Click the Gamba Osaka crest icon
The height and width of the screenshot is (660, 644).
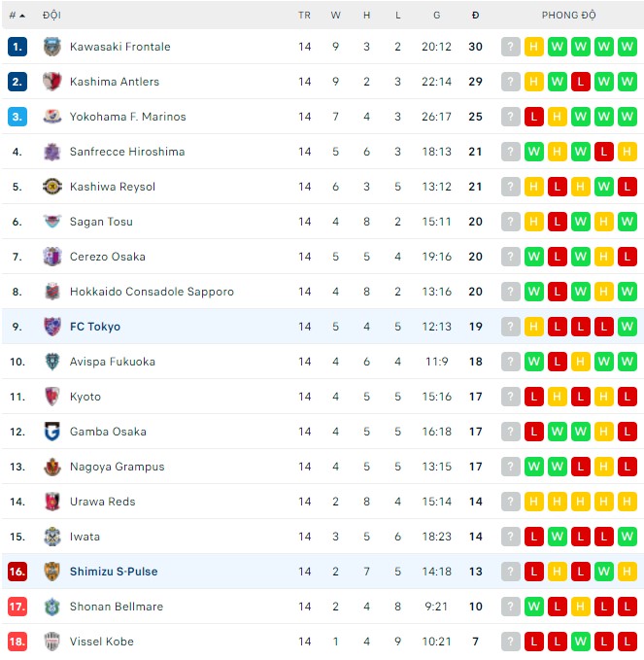pyautogui.click(x=52, y=432)
